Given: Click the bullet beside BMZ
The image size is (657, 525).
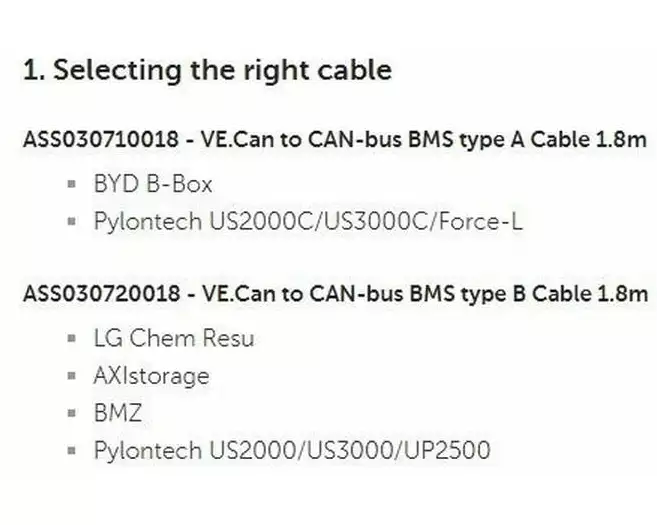Looking at the screenshot, I should 71,413.
